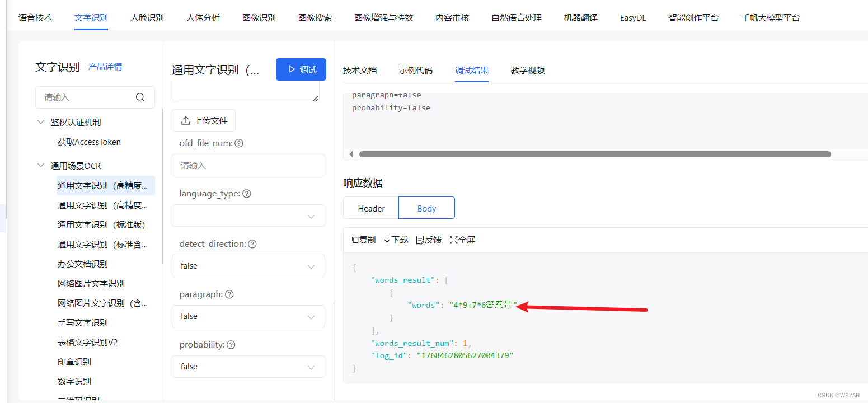The height and width of the screenshot is (403, 868).
Task: Select 手写文字识别 sidebar item
Action: point(82,323)
